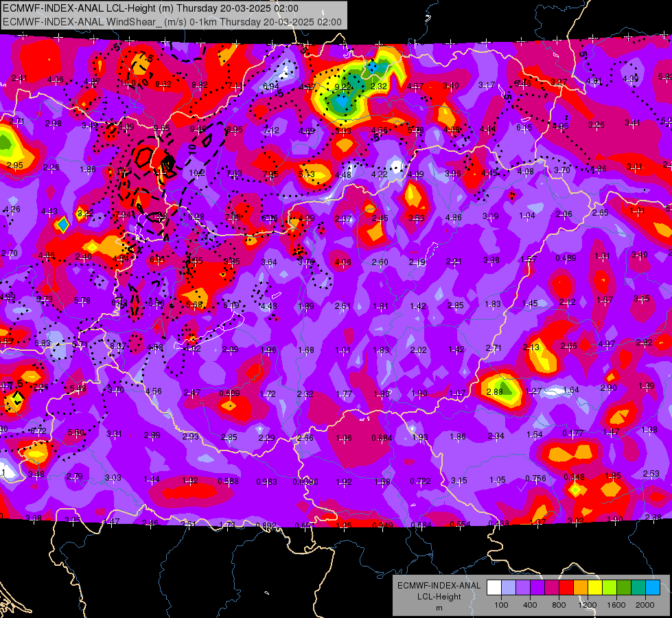Click the sky blue legend swatch

(x=653, y=588)
